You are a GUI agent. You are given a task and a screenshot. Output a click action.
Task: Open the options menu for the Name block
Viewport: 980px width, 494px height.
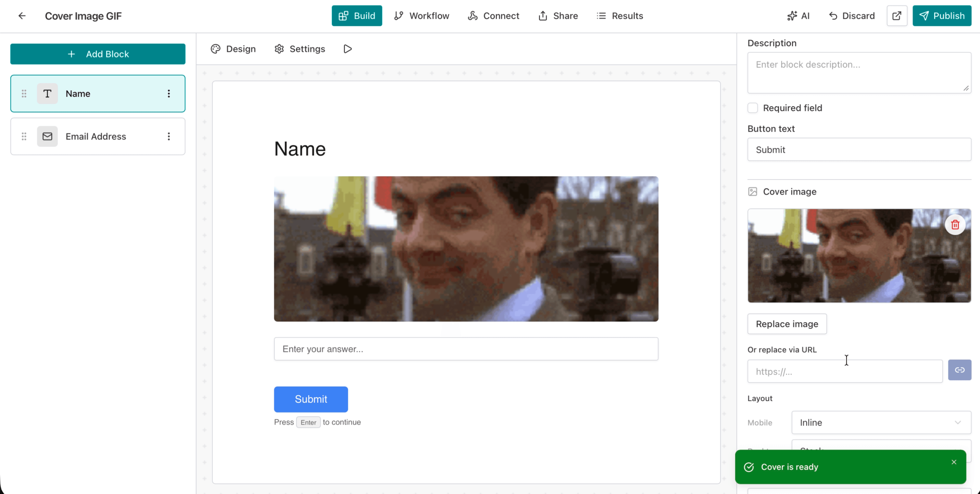169,93
